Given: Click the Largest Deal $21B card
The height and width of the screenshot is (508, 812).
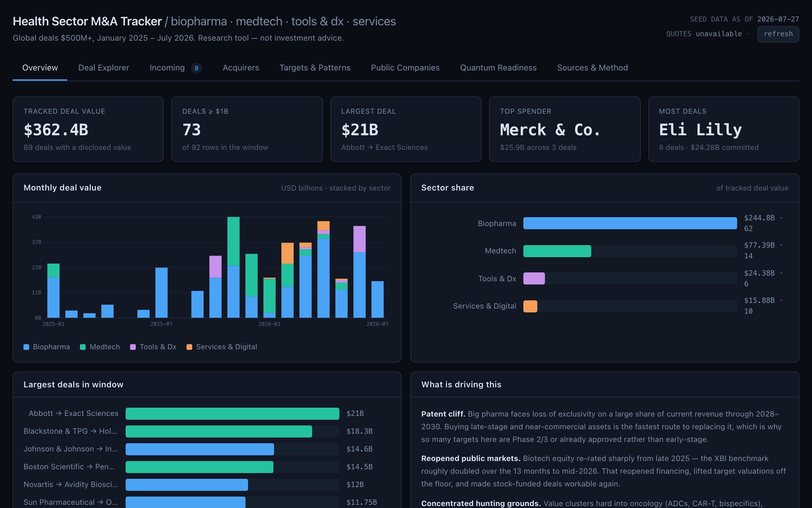Looking at the screenshot, I should tap(406, 129).
